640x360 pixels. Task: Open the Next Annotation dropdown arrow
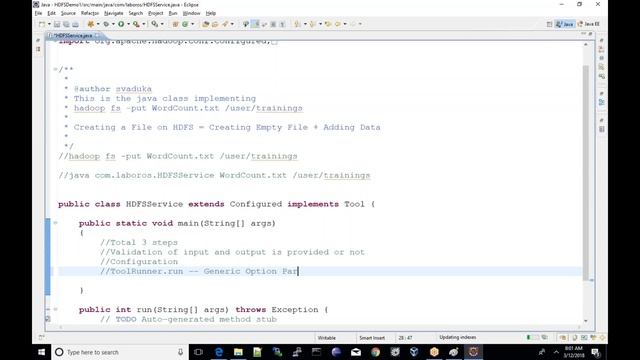(305, 24)
